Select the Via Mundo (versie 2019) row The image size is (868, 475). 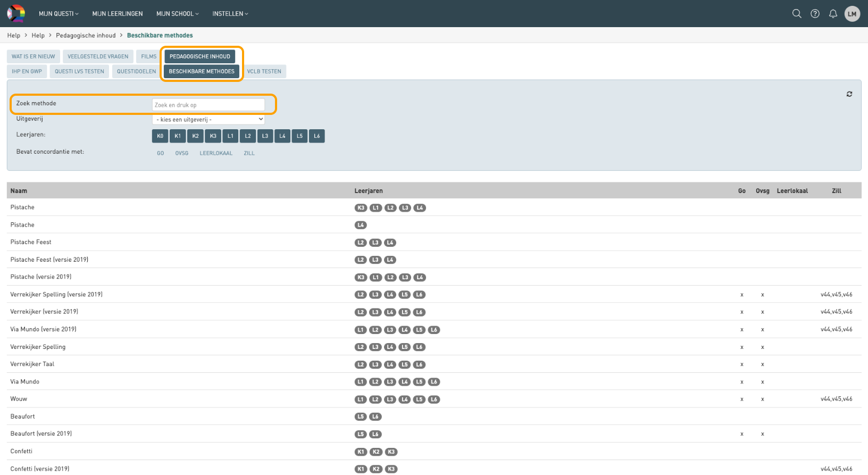[x=434, y=329]
